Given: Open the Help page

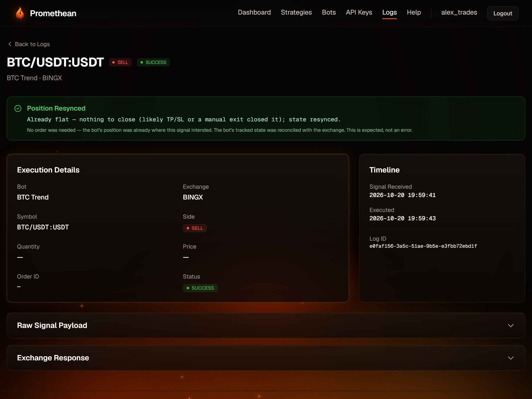Looking at the screenshot, I should (x=414, y=12).
